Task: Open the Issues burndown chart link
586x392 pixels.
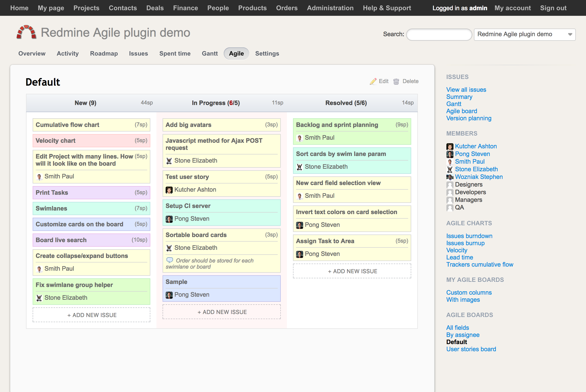Action: (469, 236)
